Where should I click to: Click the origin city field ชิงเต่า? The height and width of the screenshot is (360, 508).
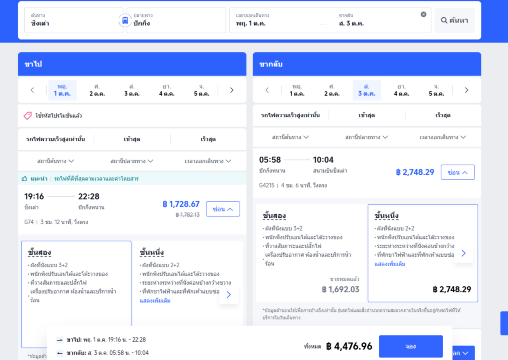coord(74,20)
